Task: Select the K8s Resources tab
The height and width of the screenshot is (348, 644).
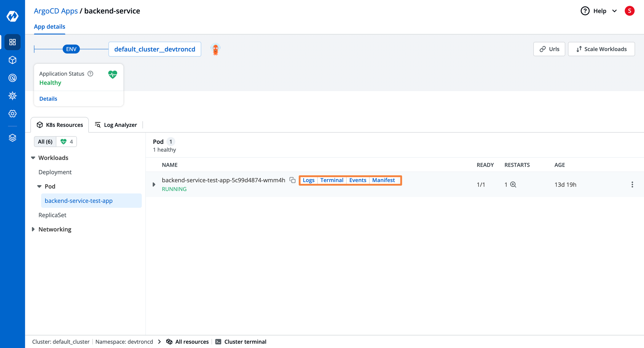Action: [60, 125]
